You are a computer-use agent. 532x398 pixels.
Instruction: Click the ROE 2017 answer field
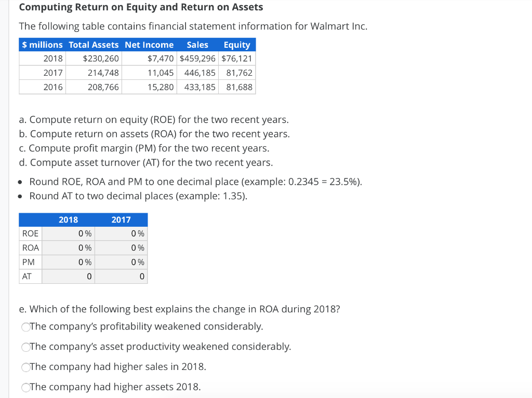(121, 234)
